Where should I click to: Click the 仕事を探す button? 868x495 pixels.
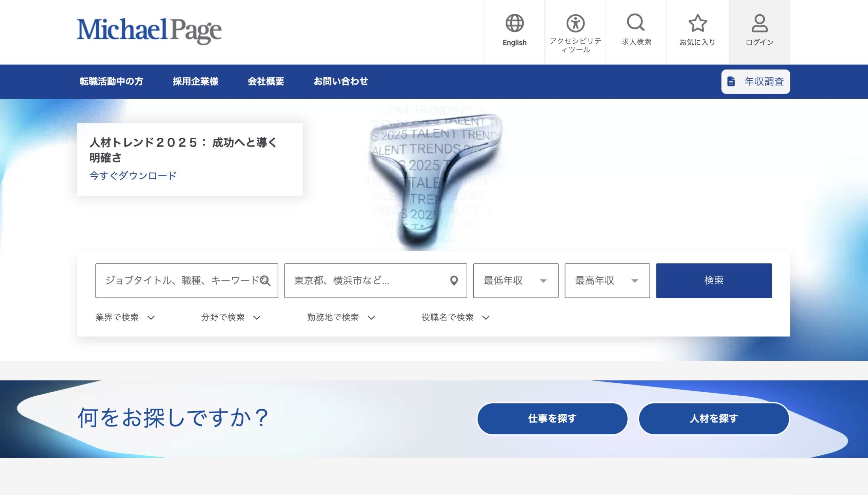pos(552,418)
